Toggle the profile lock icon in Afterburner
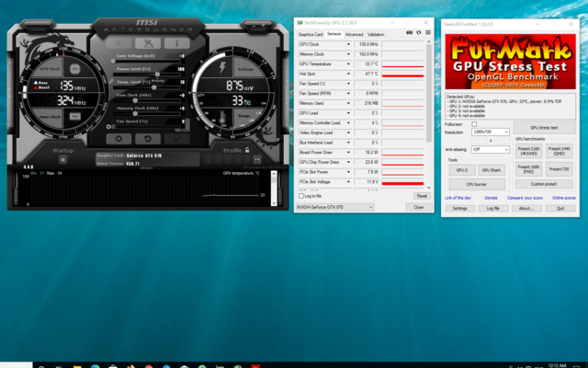The height and width of the screenshot is (368, 588). 247,150
